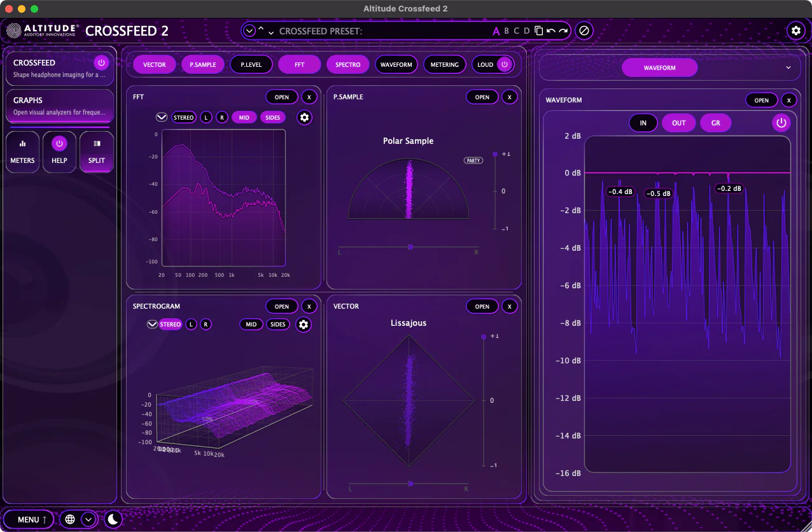Toggle the P.LEVEL graph tab
812x532 pixels.
click(251, 64)
